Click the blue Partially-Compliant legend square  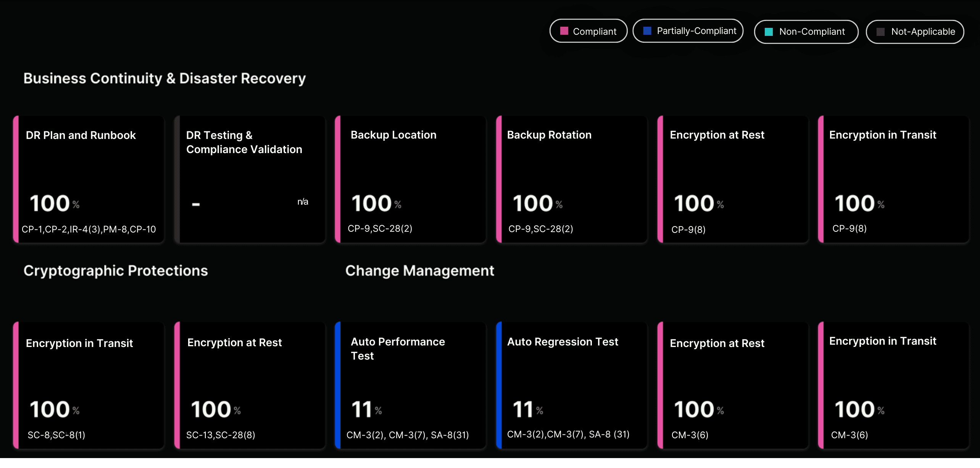(x=647, y=30)
